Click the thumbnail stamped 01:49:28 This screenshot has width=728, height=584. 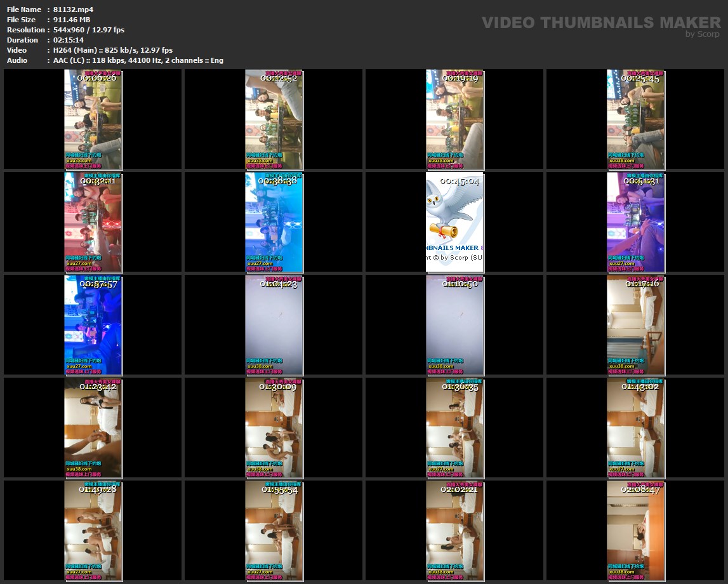(x=93, y=531)
